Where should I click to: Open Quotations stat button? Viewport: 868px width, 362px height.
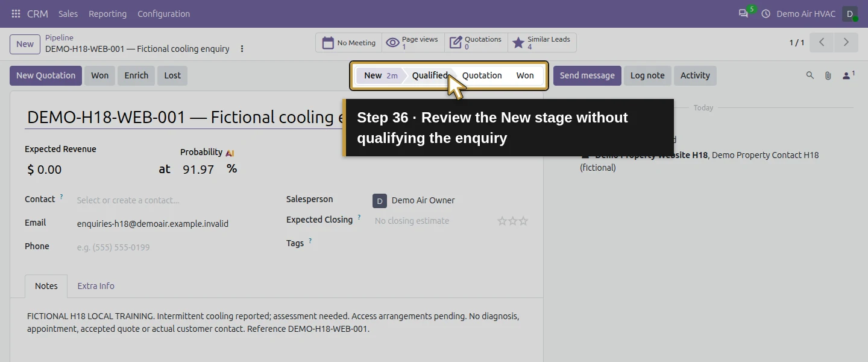pos(476,43)
